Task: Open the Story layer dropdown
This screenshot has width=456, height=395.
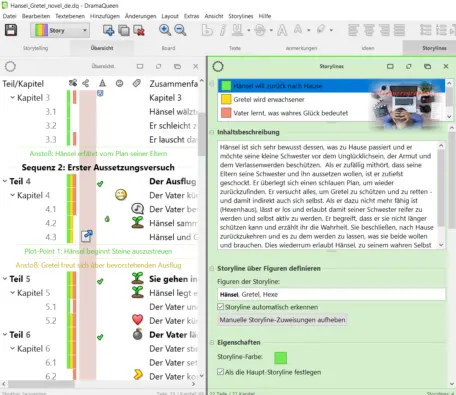Action: click(60, 30)
